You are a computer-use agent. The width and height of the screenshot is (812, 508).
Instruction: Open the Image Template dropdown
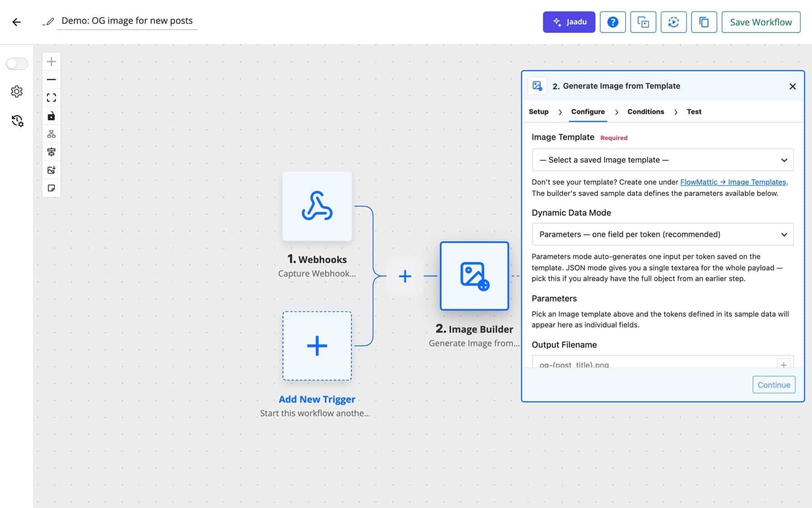tap(663, 160)
